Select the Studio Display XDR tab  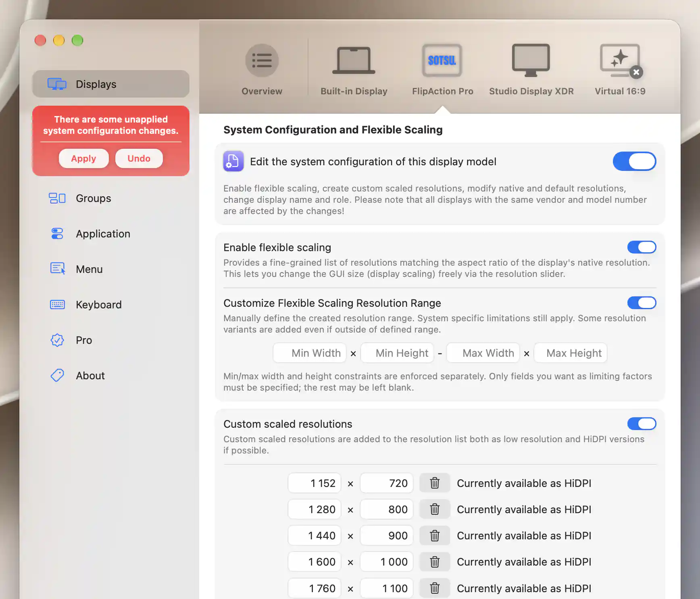[531, 70]
